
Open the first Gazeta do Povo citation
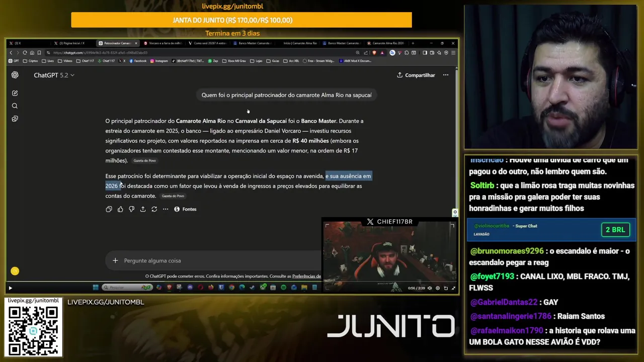(145, 161)
